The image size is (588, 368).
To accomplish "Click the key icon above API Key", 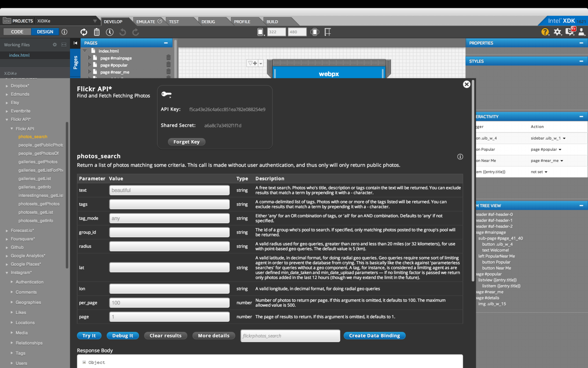I will (x=166, y=94).
